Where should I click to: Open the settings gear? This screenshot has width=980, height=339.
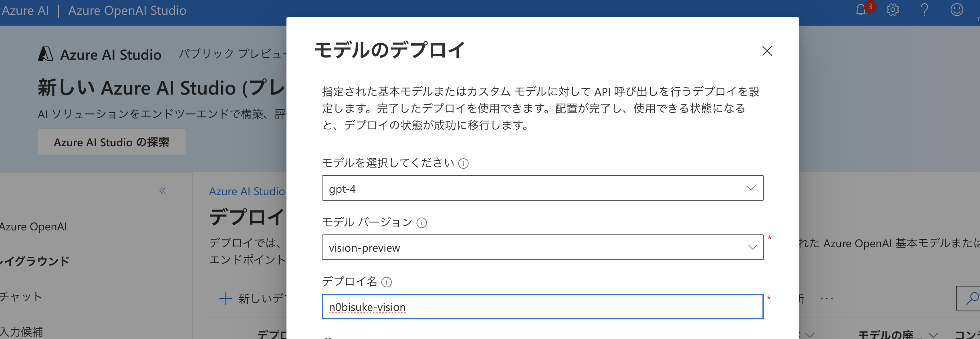point(893,10)
